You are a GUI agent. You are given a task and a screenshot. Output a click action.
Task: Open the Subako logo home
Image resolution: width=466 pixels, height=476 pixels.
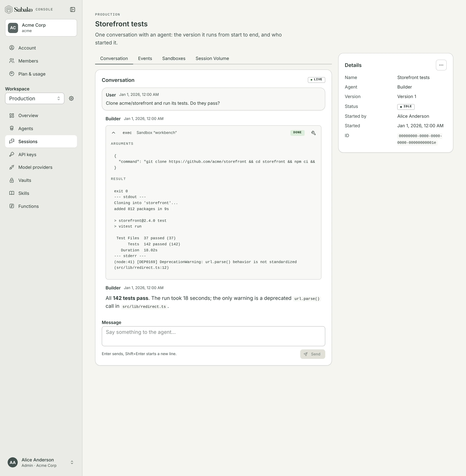(x=19, y=10)
